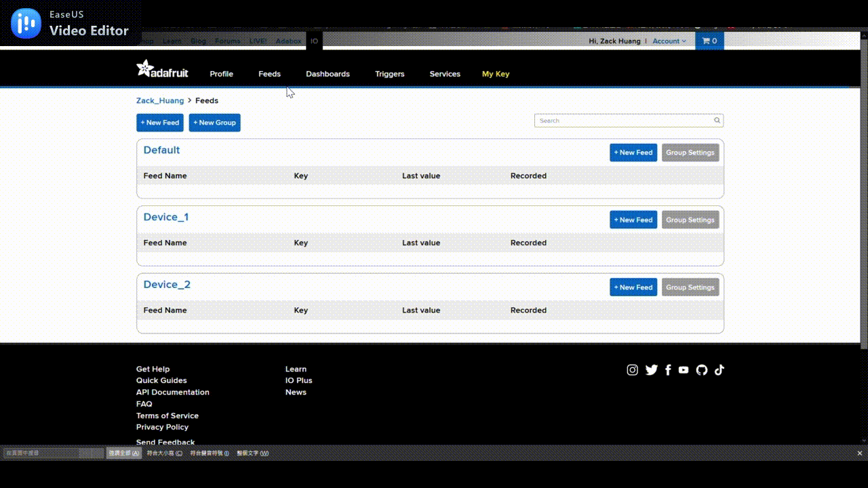
Task: Open the Services menu
Action: point(445,74)
